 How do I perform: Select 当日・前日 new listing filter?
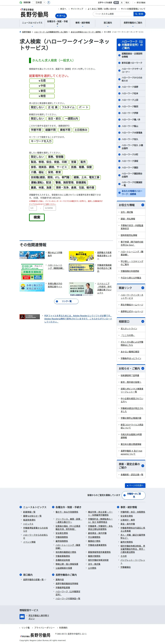click(x=54, y=119)
